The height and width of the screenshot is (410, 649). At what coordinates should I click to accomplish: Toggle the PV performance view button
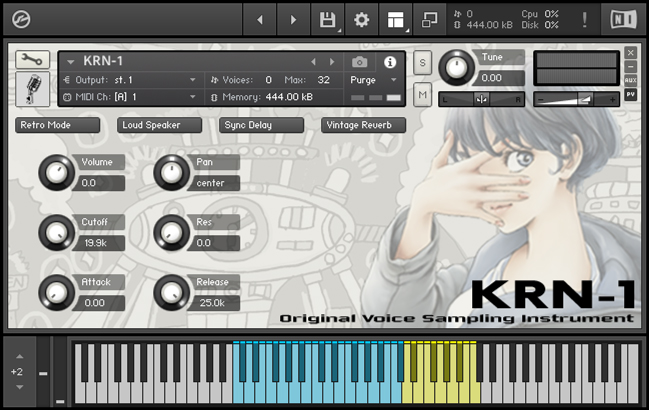[630, 95]
